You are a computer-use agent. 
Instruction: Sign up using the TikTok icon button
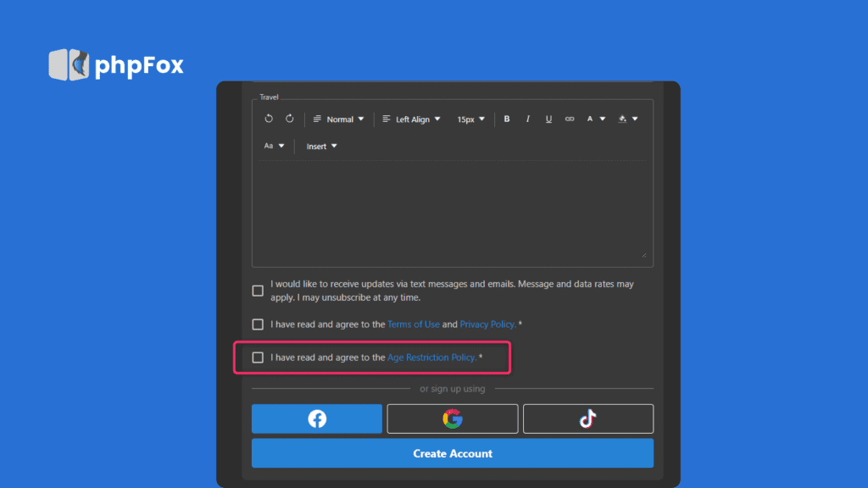tap(588, 419)
